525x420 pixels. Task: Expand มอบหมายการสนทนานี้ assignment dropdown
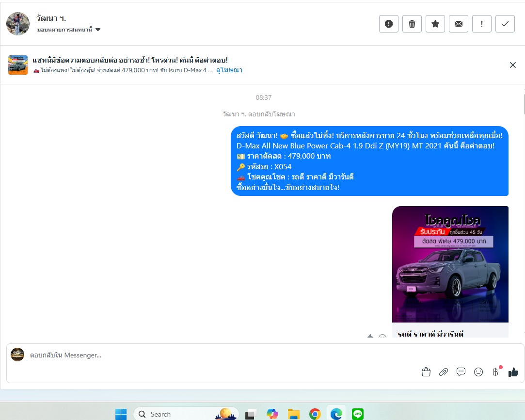[69, 30]
